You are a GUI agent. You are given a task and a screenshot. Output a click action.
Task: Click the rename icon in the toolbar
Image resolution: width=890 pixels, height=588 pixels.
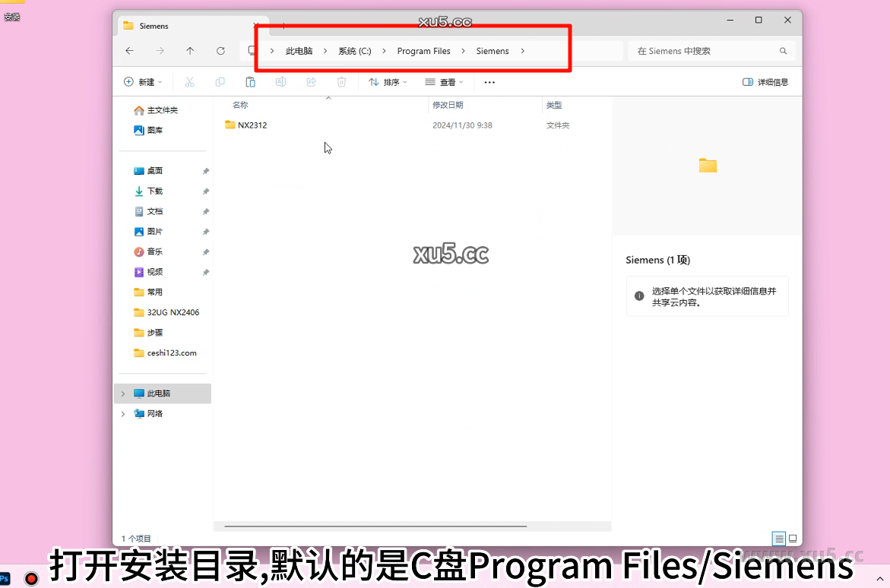coord(280,81)
